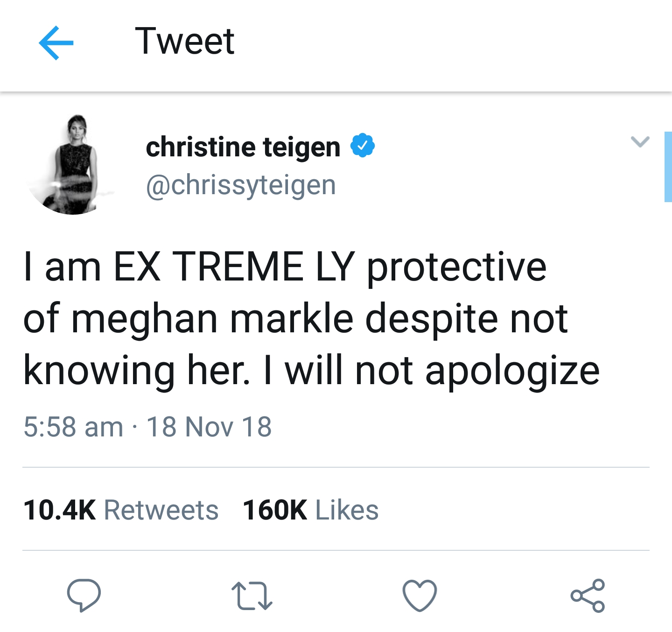672x632 pixels.
Task: Reply to the tweet via speech bubble
Action: pos(84,595)
